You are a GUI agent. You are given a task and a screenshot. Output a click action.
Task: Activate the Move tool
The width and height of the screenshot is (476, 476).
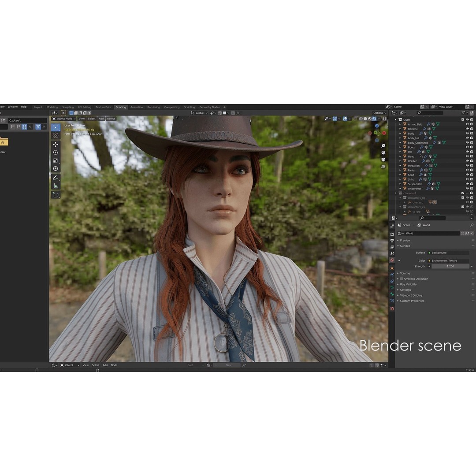click(56, 145)
